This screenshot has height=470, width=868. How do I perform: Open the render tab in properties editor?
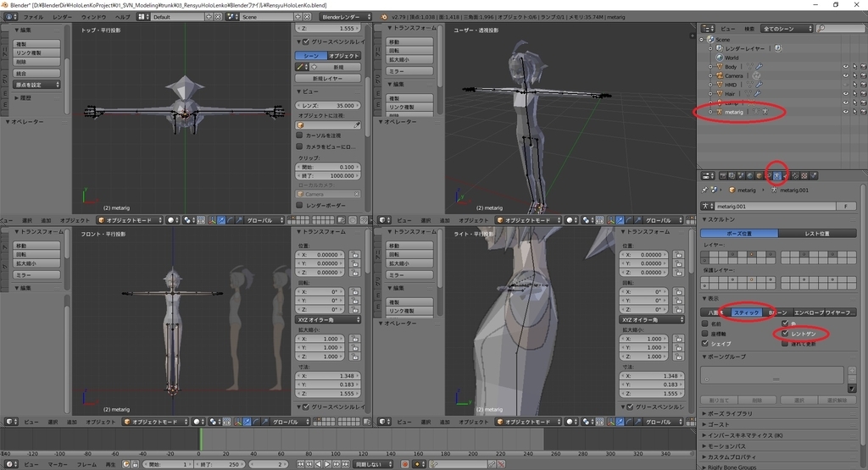[x=724, y=176]
